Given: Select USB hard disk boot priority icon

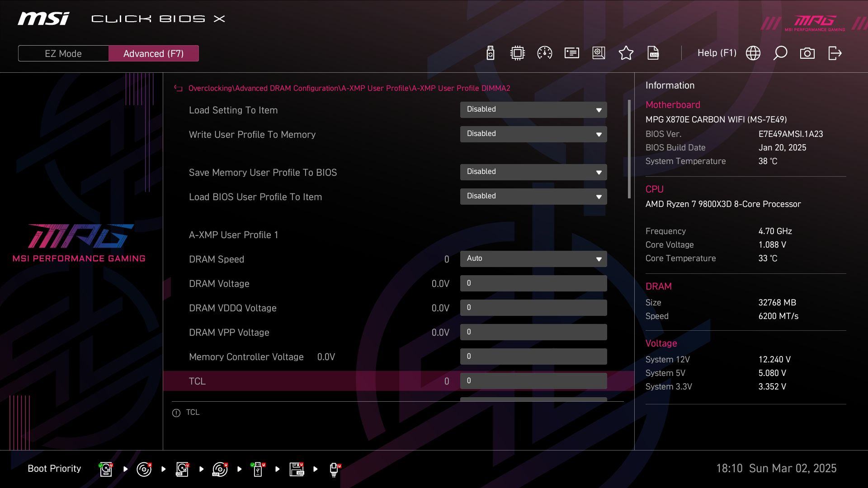Looking at the screenshot, I should point(182,469).
